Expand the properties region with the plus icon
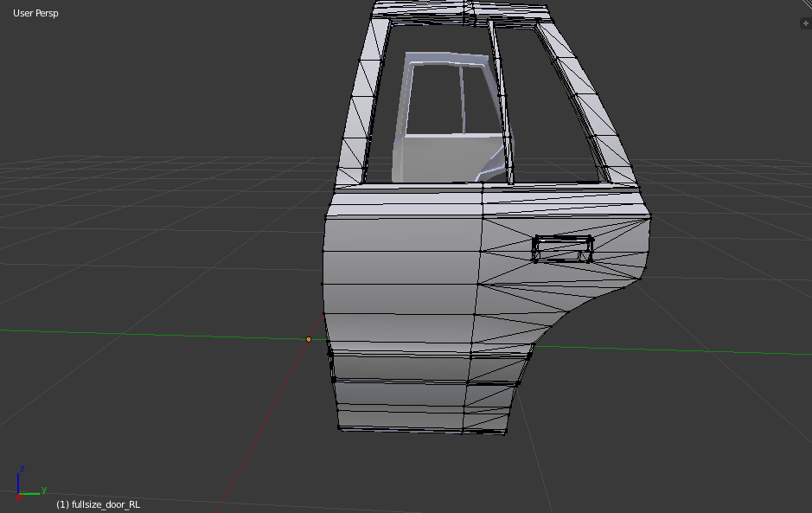 [806, 23]
